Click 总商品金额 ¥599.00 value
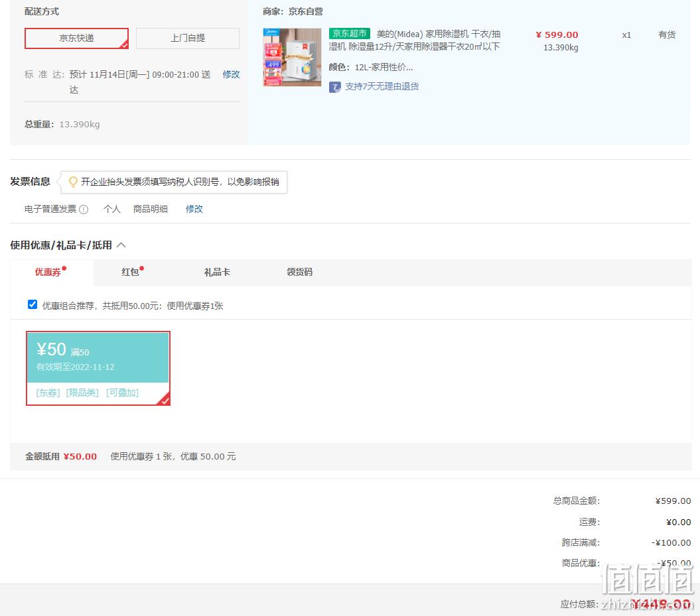The height and width of the screenshot is (616, 700). [x=673, y=501]
